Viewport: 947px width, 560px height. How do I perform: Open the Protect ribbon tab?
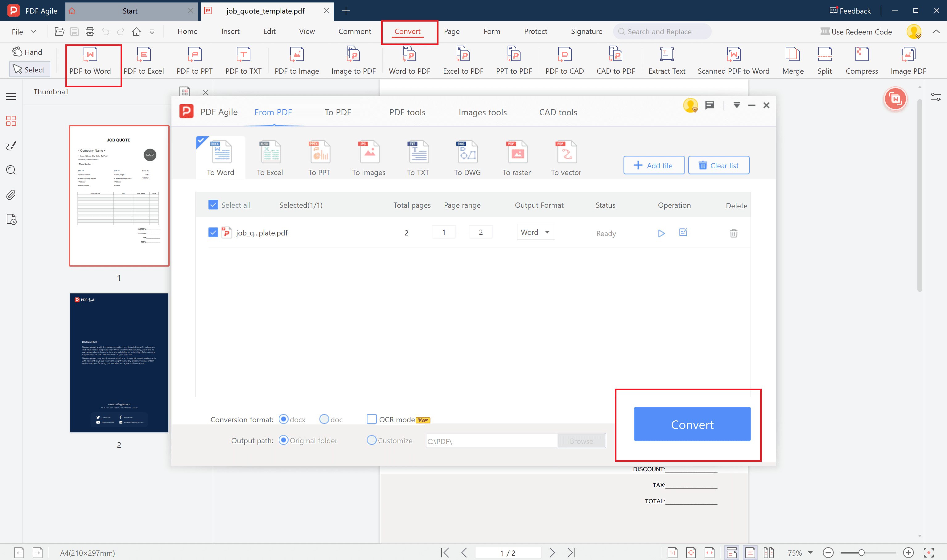535,32
